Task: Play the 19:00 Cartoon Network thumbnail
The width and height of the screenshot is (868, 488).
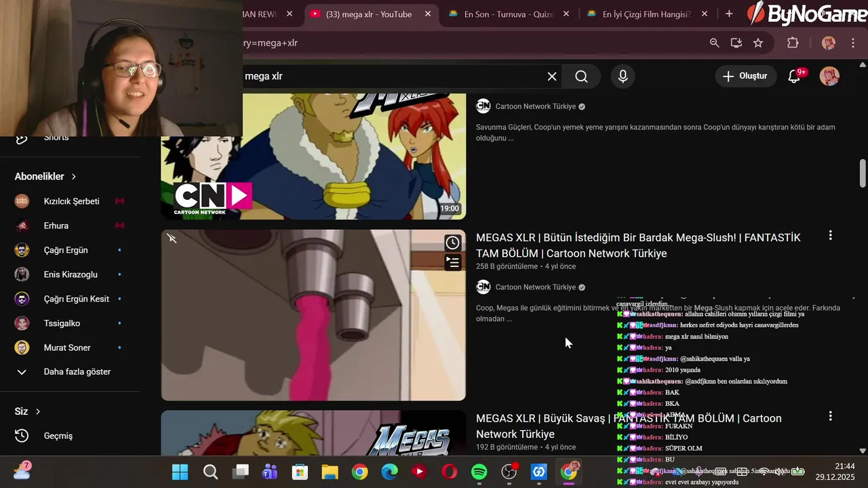Action: pyautogui.click(x=313, y=157)
